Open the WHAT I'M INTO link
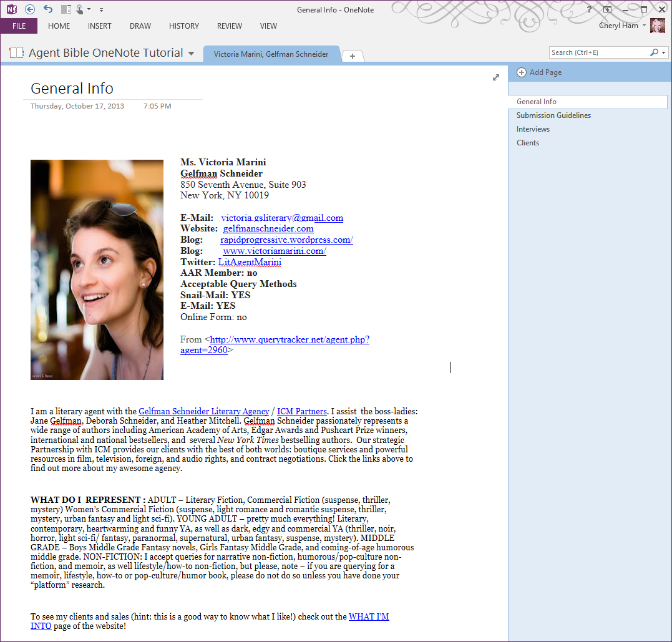 click(369, 616)
